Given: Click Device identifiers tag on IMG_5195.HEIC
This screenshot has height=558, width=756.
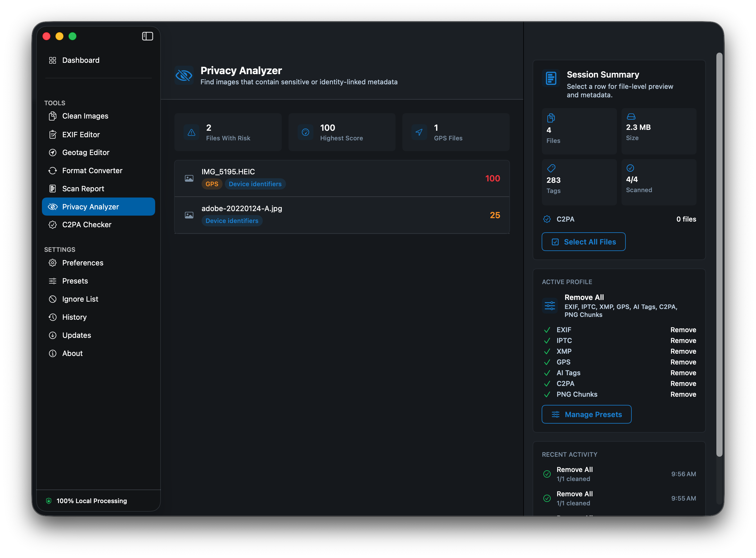Looking at the screenshot, I should 255,184.
